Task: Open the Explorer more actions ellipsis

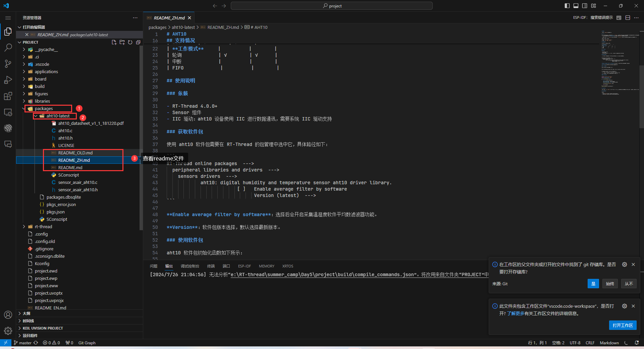Action: click(135, 18)
